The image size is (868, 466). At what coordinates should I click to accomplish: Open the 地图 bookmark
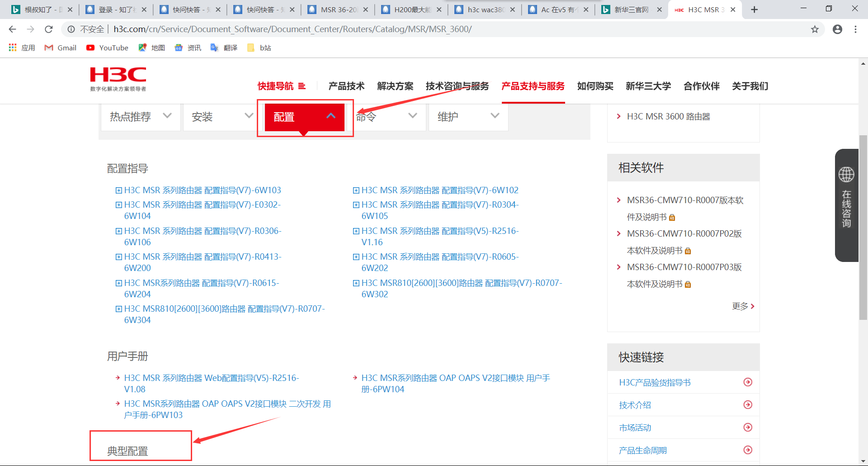point(151,48)
